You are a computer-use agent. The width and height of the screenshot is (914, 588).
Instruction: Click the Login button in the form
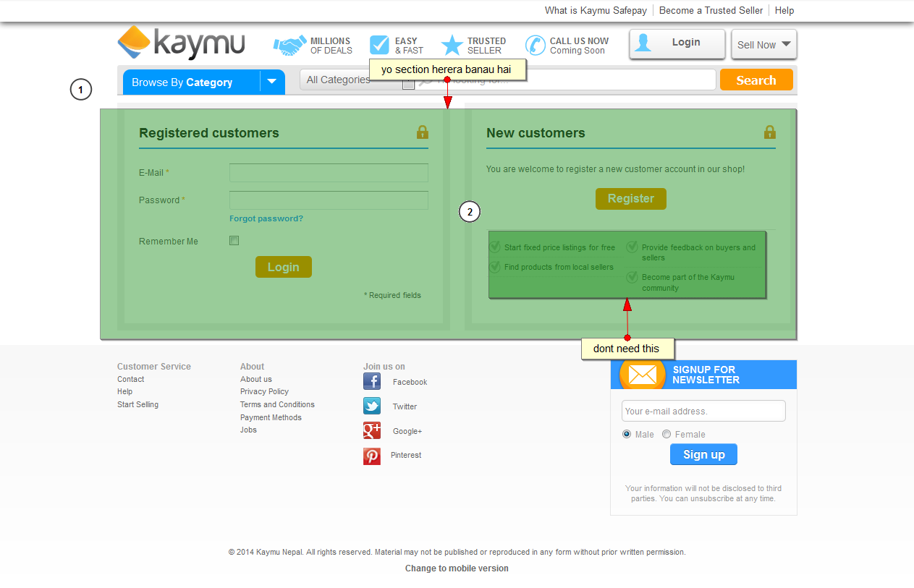284,267
